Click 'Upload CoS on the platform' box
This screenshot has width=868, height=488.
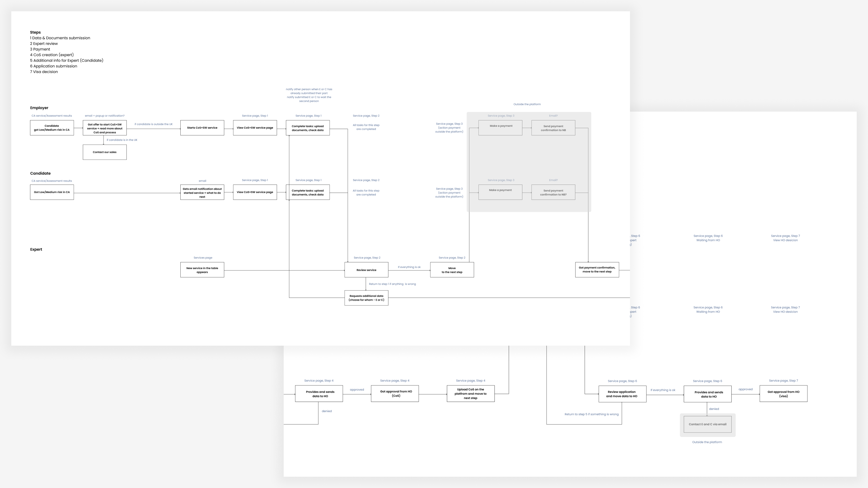click(x=470, y=393)
